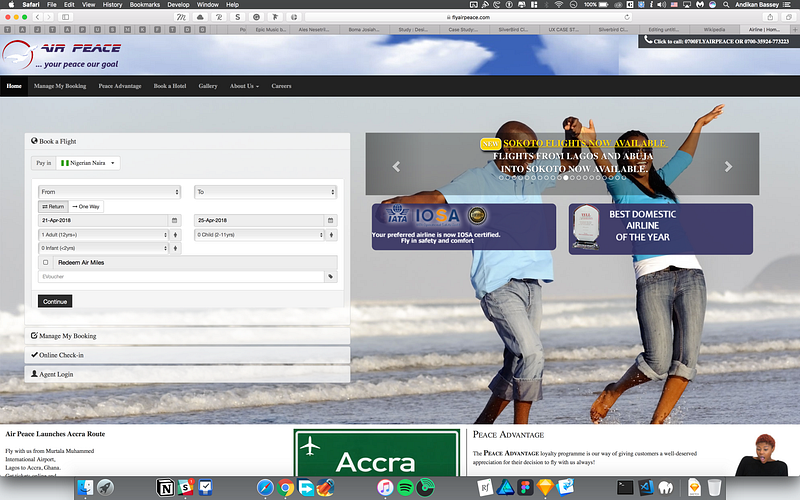This screenshot has height=500, width=800.
Task: Open iTunes music app in dock
Action: (x=385, y=488)
